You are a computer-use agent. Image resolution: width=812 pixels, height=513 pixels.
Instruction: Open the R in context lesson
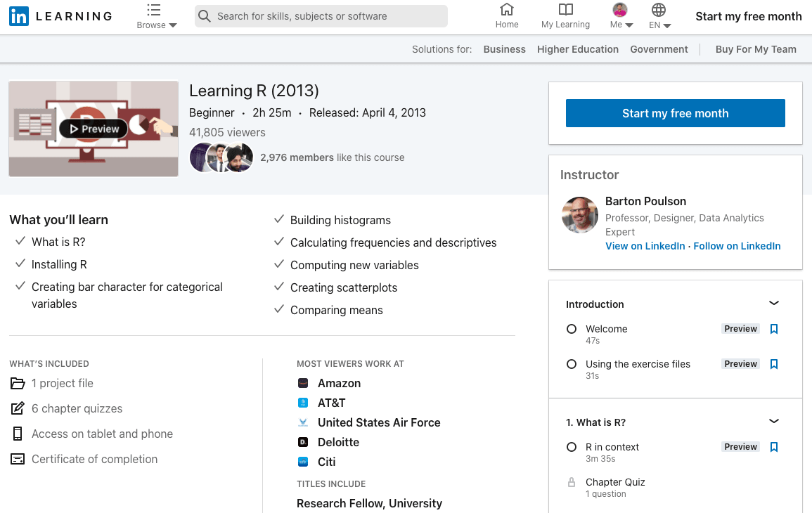click(612, 447)
